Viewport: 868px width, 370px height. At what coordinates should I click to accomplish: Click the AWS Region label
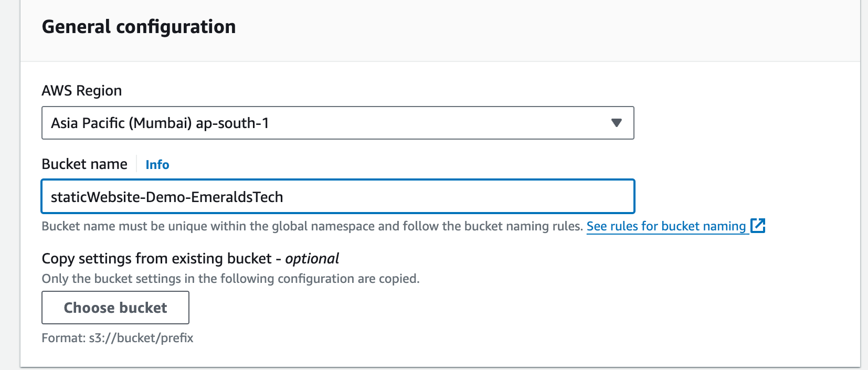point(81,91)
